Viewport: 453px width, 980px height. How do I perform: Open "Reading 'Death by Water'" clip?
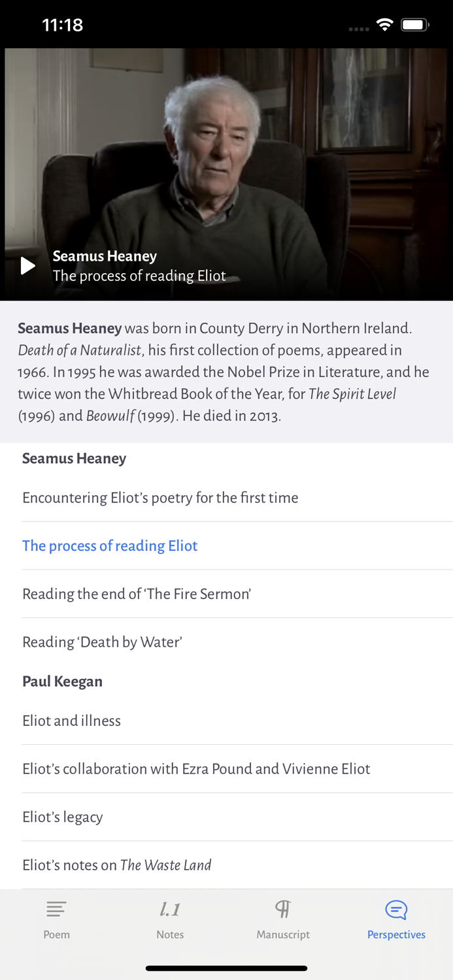point(102,642)
